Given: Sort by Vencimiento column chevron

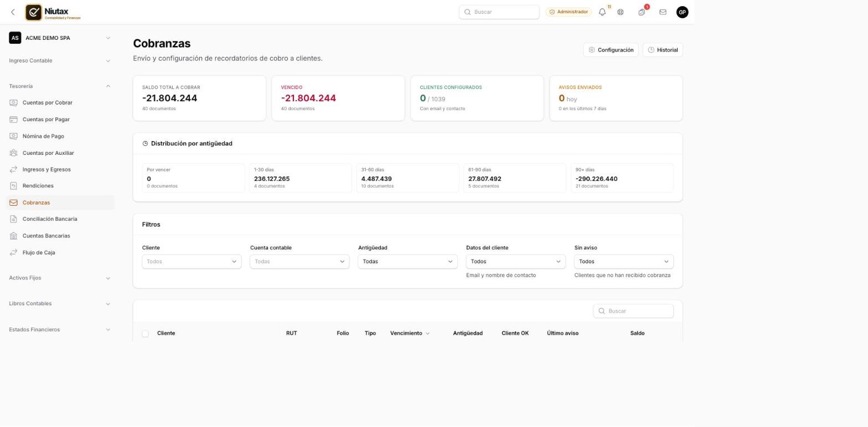Looking at the screenshot, I should point(427,334).
